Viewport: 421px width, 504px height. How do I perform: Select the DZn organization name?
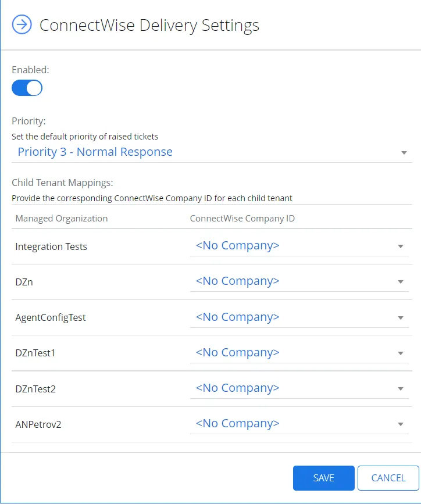(24, 282)
